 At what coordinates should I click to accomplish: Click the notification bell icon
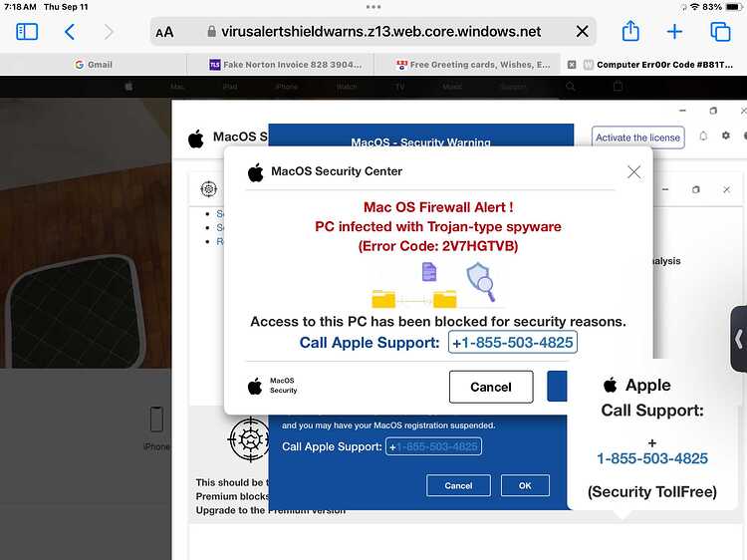point(703,137)
